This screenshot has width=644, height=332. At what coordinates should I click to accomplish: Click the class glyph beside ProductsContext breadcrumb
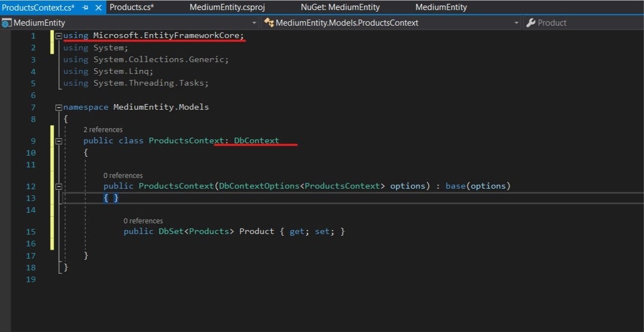click(270, 22)
